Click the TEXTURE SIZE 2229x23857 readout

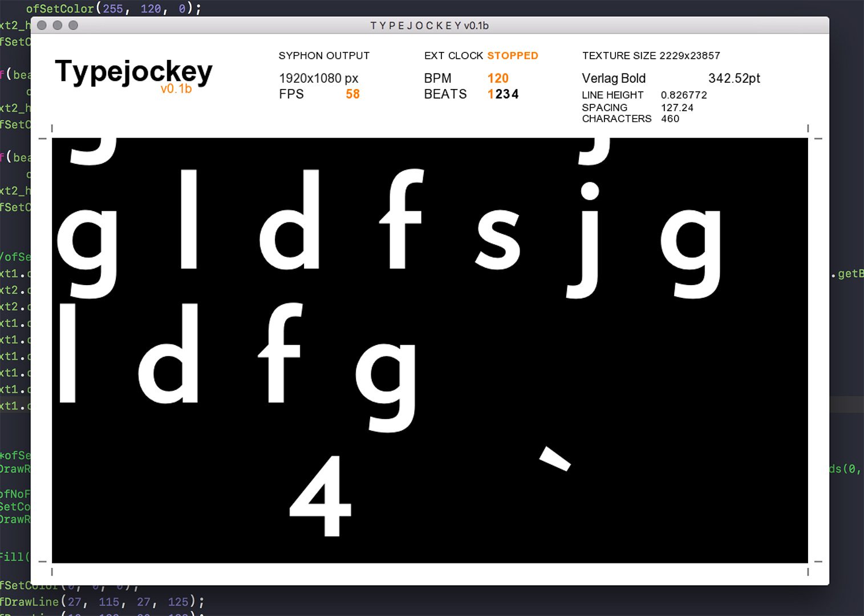point(651,55)
